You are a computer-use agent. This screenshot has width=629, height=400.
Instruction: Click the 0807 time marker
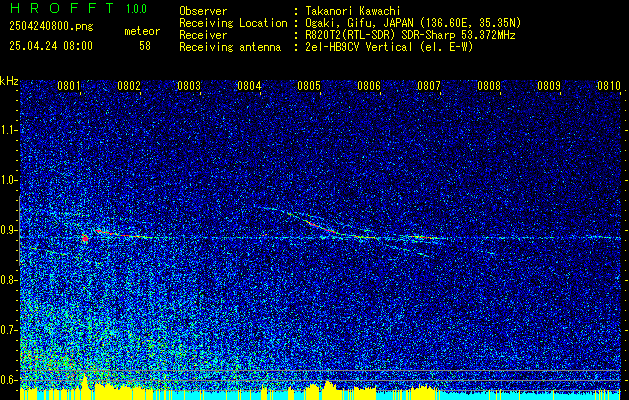pyautogui.click(x=429, y=86)
